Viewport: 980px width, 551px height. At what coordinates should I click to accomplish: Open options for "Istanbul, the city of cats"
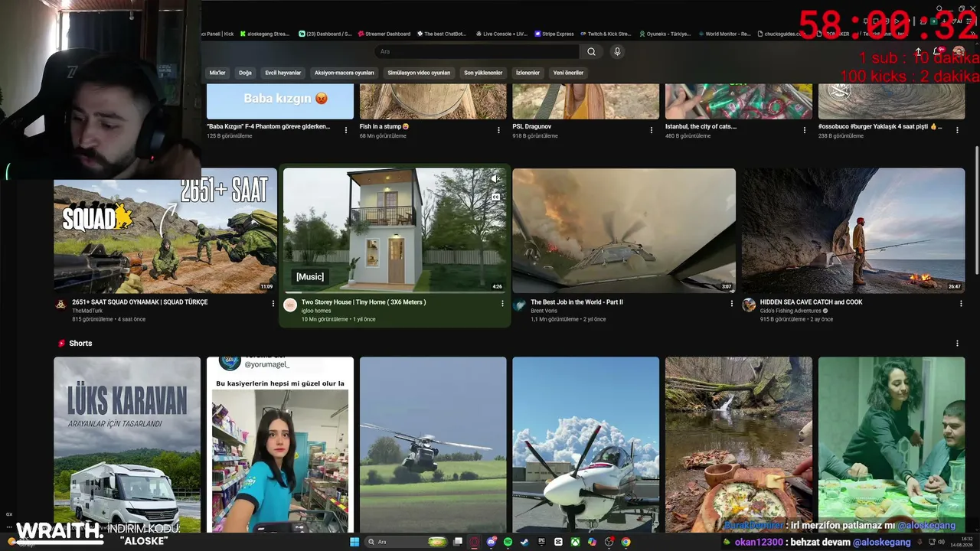coord(805,130)
